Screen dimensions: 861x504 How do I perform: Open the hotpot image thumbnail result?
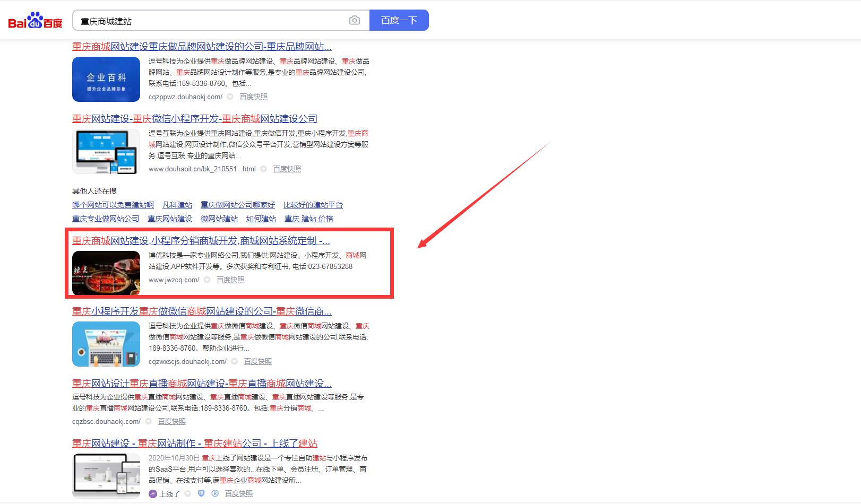pos(106,273)
